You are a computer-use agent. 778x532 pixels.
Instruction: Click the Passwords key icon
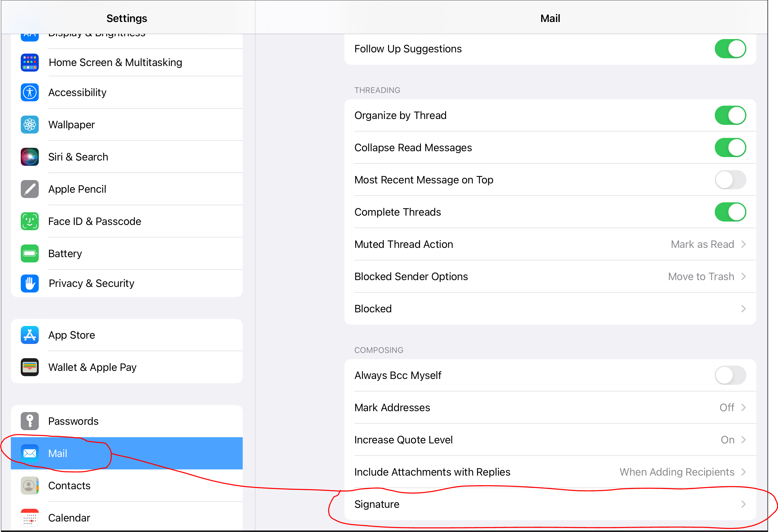click(x=29, y=421)
